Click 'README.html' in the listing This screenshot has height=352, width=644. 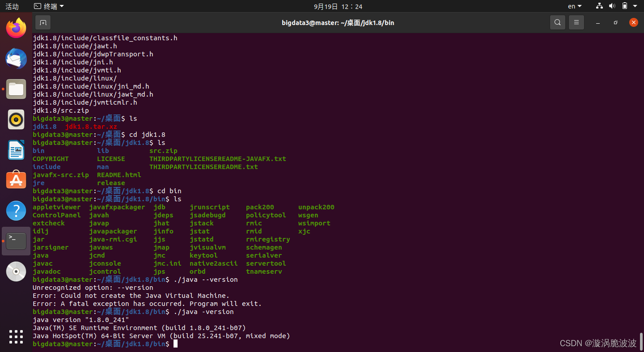click(x=119, y=175)
